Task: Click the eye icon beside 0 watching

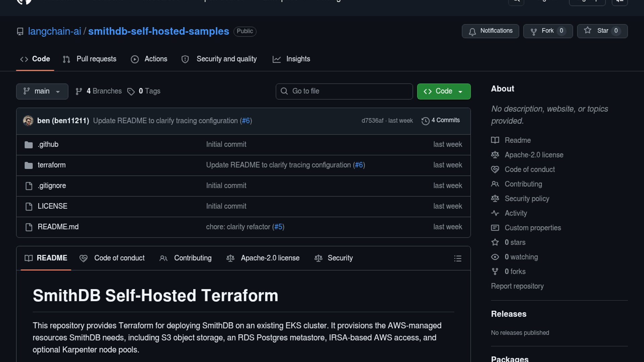Action: click(495, 257)
